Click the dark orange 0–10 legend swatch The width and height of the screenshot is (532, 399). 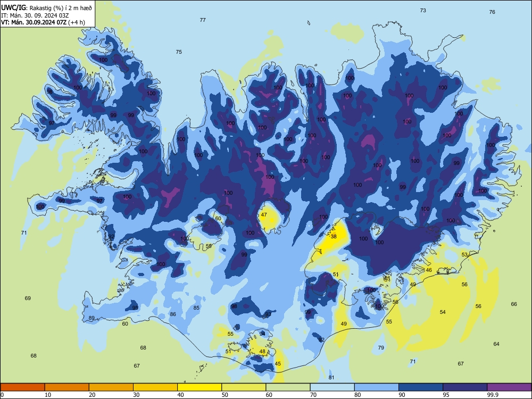click(22, 387)
